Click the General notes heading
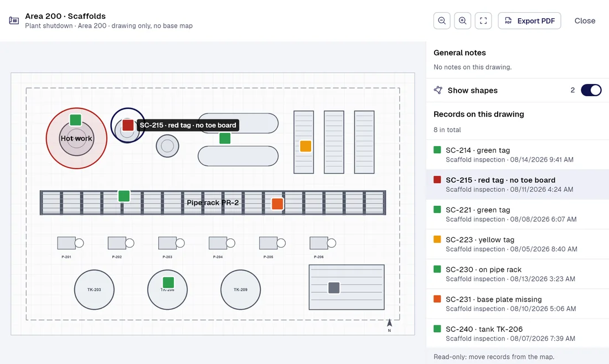This screenshot has width=609, height=364. point(460,53)
